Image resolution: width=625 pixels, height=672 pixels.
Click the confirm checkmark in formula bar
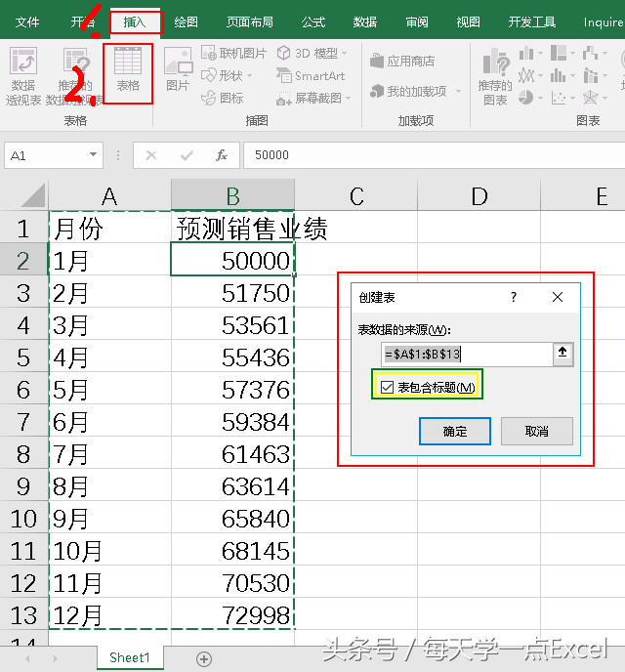pos(187,155)
